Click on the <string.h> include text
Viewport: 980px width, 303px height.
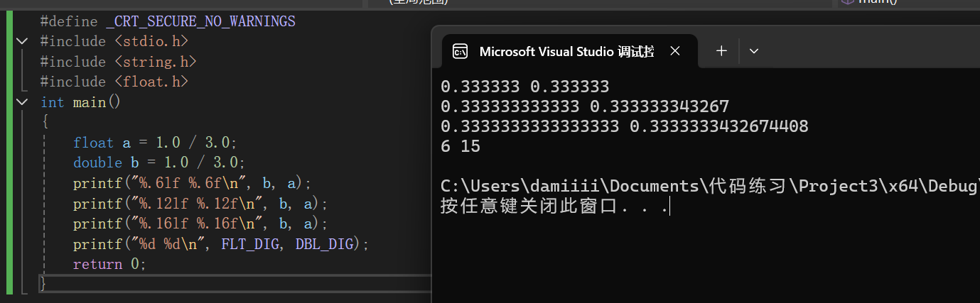point(155,62)
